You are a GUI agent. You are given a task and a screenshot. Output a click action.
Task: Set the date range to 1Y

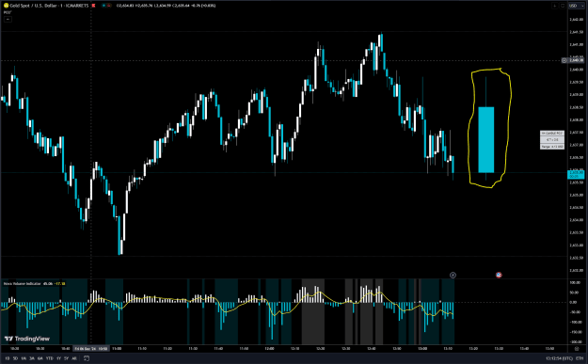[58, 358]
